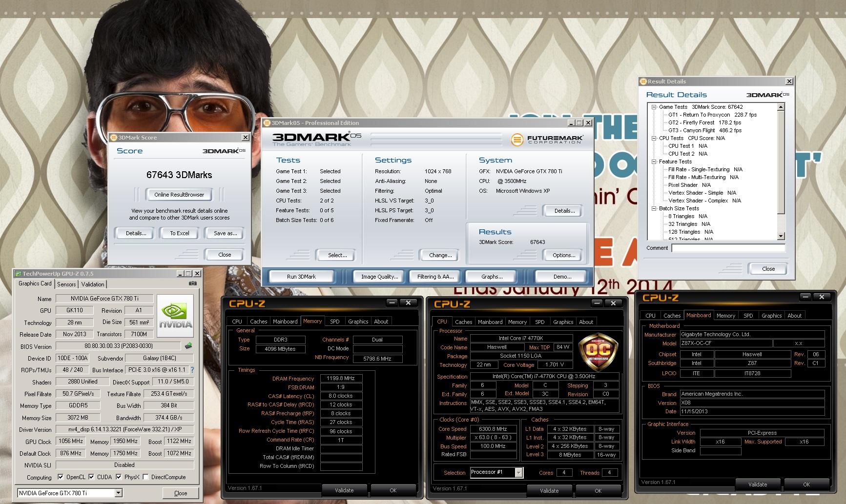Viewport: 846px width, 504px height.
Task: Click GPU-Z camera screenshot icon
Action: pyautogui.click(x=193, y=283)
